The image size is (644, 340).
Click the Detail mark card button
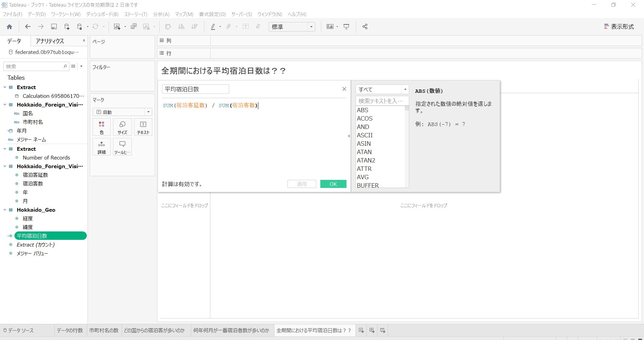pos(102,147)
